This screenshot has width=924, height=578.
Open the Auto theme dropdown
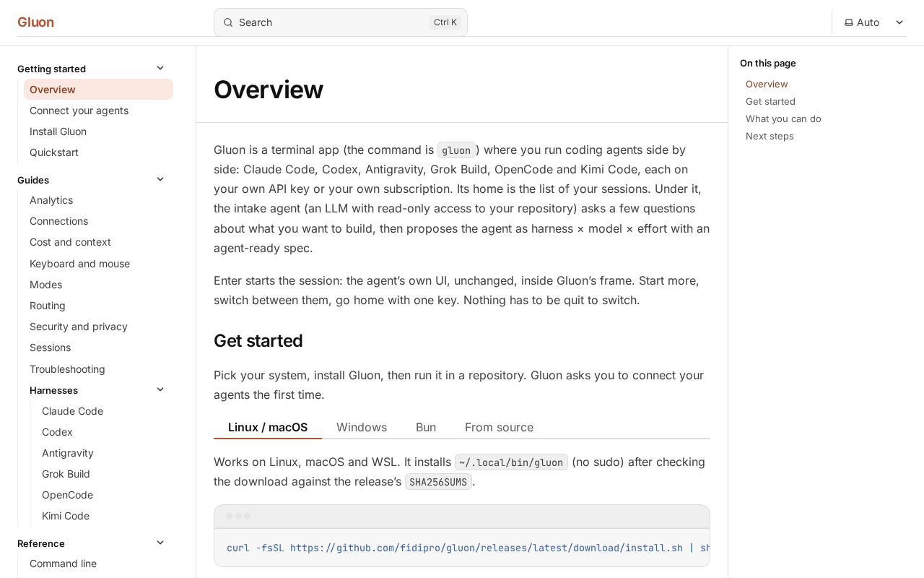pyautogui.click(x=874, y=22)
